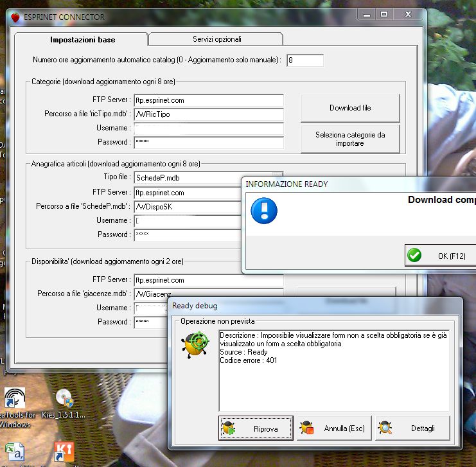Click the Disponibilita' Username field
The image size is (476, 467).
pos(150,308)
